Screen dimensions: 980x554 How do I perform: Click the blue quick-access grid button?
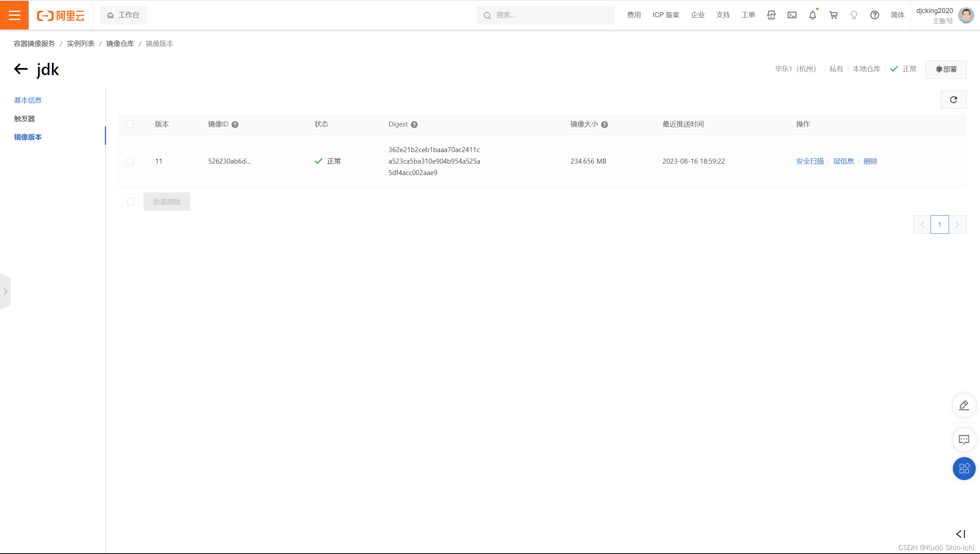[964, 468]
